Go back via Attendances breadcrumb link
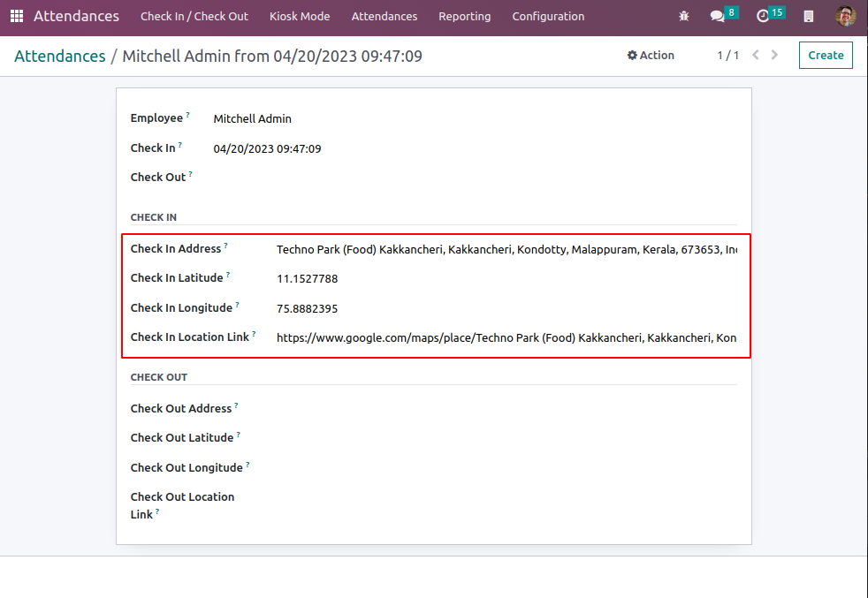Image resolution: width=868 pixels, height=598 pixels. [x=60, y=56]
